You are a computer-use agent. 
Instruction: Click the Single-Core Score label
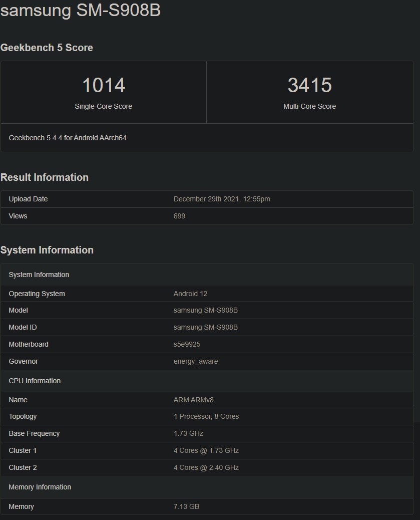point(104,106)
